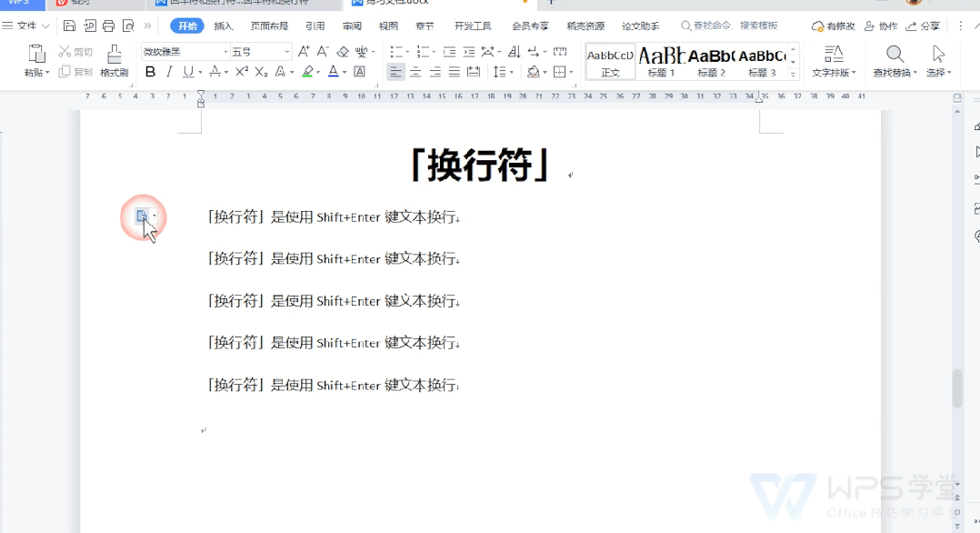The image size is (980, 533).
Task: Toggle Align Left paragraph alignment
Action: [x=395, y=72]
